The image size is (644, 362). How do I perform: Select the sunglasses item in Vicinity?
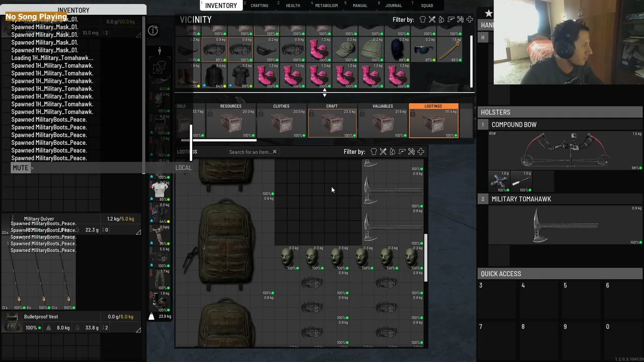coord(424,50)
